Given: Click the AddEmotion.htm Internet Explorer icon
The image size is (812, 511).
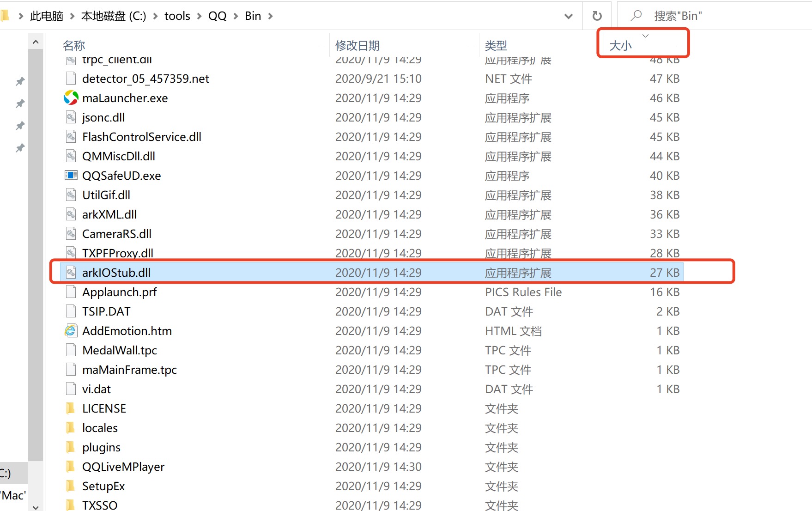Looking at the screenshot, I should point(71,331).
